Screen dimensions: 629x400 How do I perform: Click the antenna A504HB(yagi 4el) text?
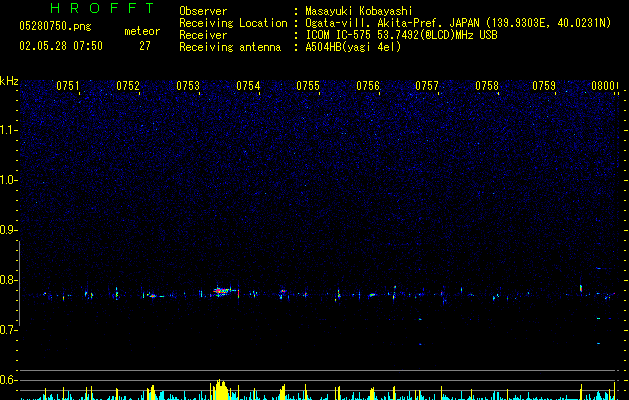[353, 47]
